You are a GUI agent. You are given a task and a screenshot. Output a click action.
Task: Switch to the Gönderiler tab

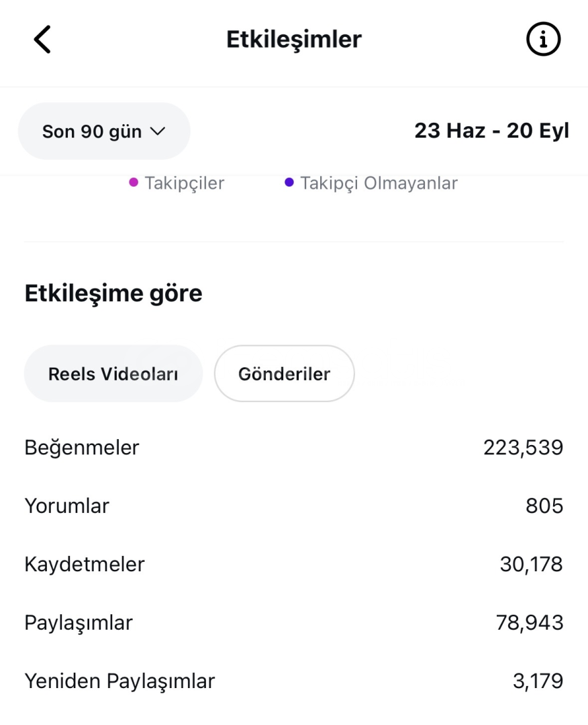click(x=284, y=374)
